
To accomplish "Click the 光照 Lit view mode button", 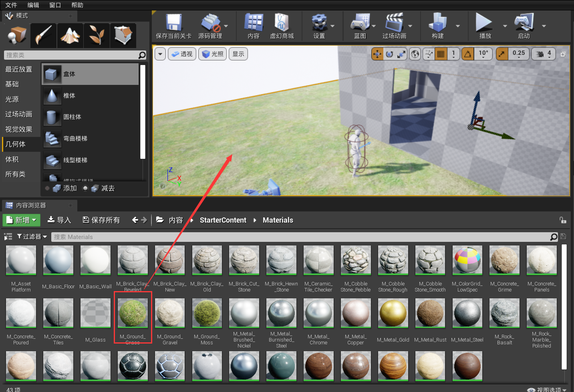I will [213, 54].
